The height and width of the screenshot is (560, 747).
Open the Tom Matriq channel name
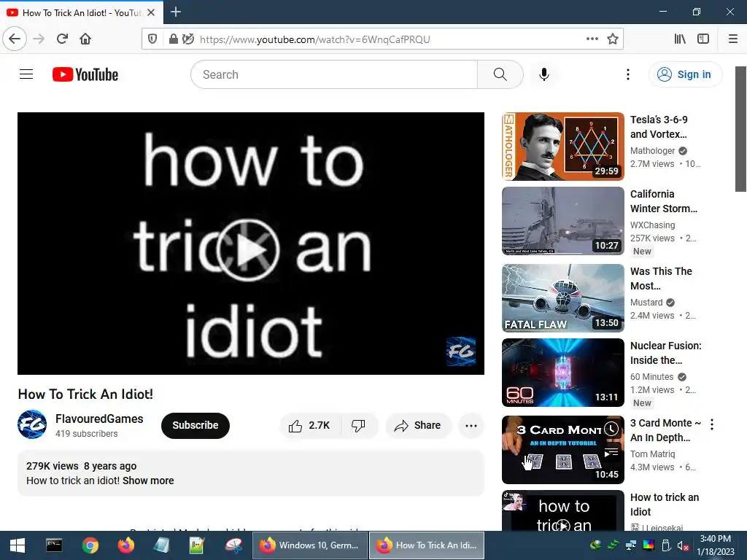coord(652,454)
